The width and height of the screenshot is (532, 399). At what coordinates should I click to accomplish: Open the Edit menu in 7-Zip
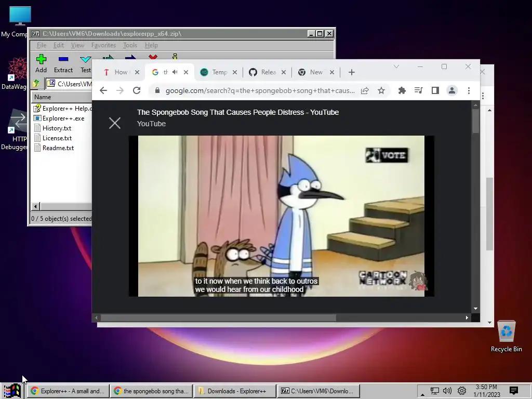[58, 45]
